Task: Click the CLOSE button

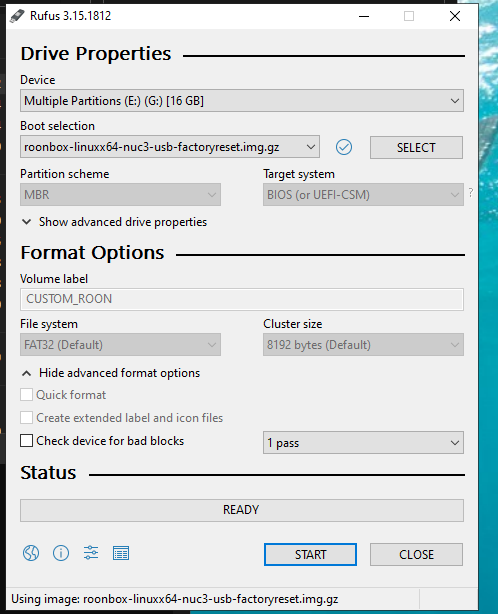Action: pos(416,554)
